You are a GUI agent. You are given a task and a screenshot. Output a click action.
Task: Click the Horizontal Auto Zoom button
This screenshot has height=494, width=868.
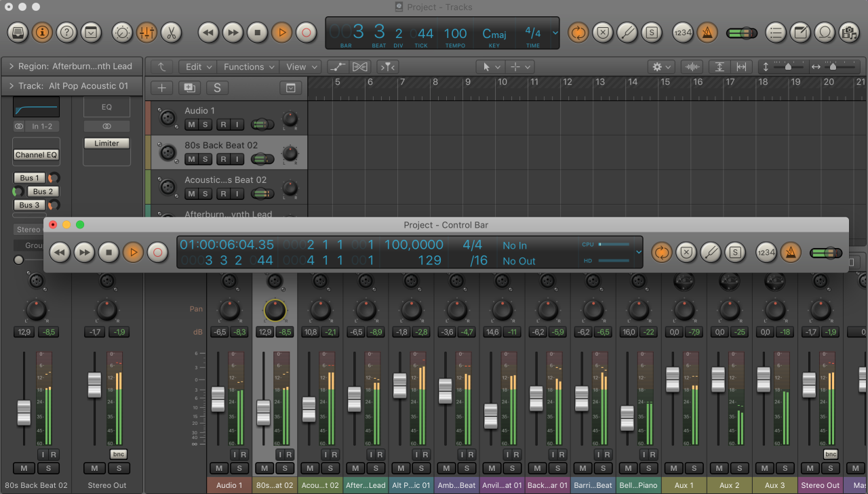pyautogui.click(x=741, y=66)
